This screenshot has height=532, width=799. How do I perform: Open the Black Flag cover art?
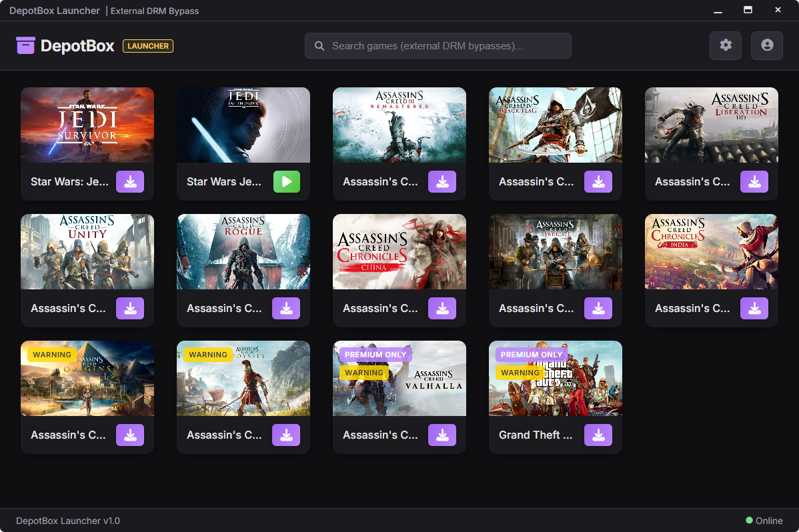coord(556,125)
